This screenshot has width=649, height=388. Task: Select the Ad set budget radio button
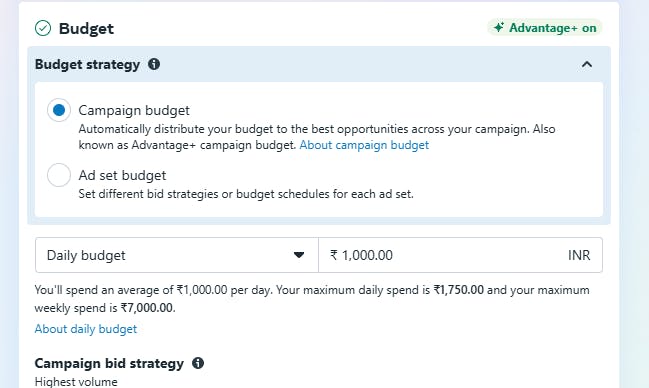(59, 175)
